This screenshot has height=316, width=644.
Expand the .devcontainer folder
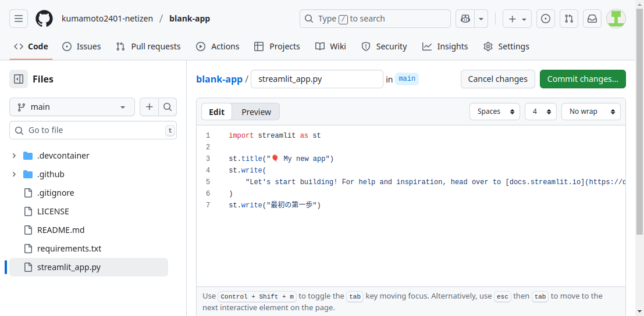(x=14, y=156)
